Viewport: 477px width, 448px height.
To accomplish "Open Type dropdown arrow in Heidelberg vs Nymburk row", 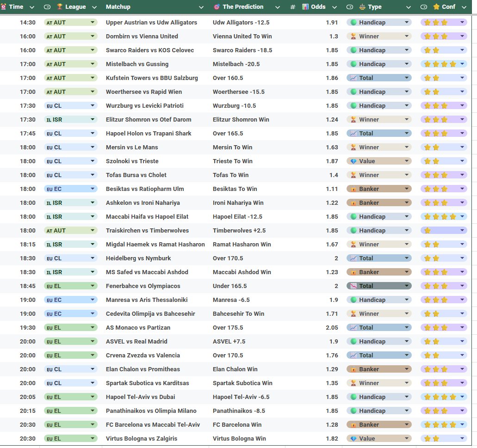I will (407, 258).
